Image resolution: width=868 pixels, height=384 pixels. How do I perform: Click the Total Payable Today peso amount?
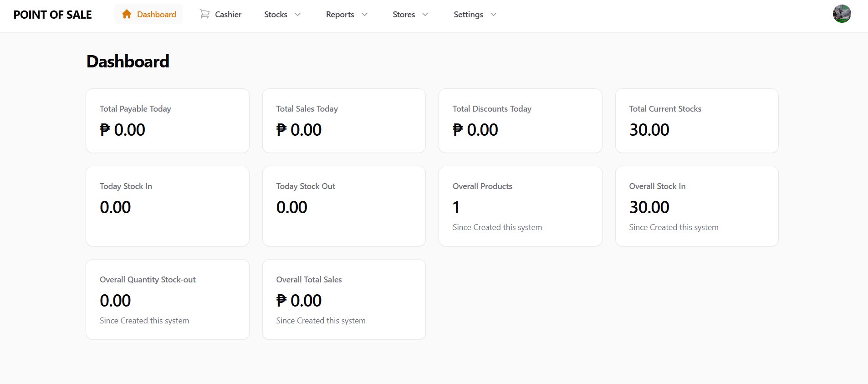tap(123, 130)
